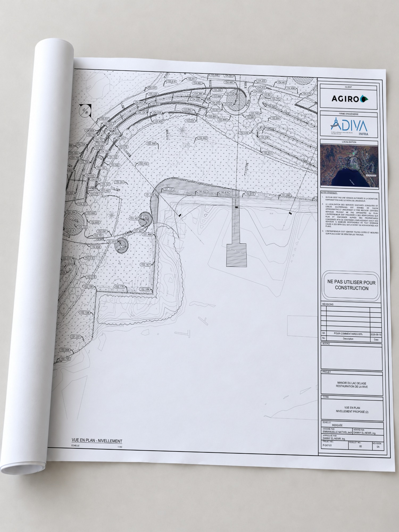Viewport: 399px width, 532px height.
Task: Select the elevation label 151.331
Action: click(76, 337)
